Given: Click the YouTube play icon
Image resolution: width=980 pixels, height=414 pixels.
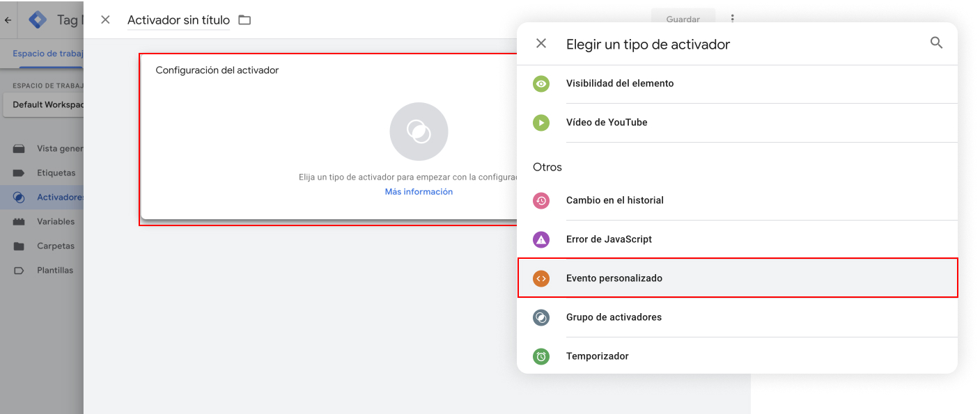Looking at the screenshot, I should pyautogui.click(x=541, y=122).
